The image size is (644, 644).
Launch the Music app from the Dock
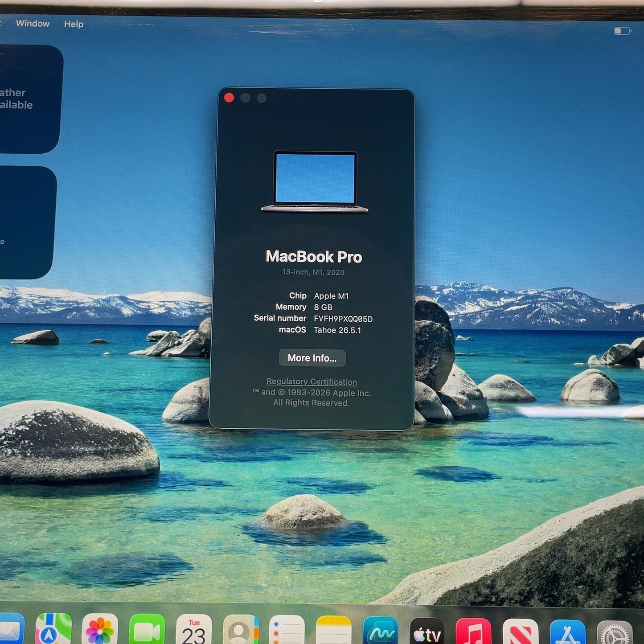473,631
